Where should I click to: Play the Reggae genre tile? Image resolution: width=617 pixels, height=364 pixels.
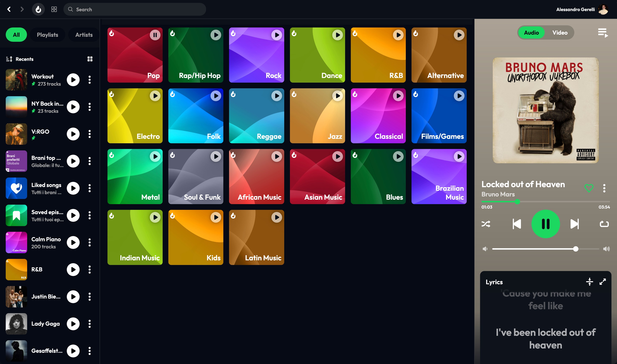tap(277, 96)
